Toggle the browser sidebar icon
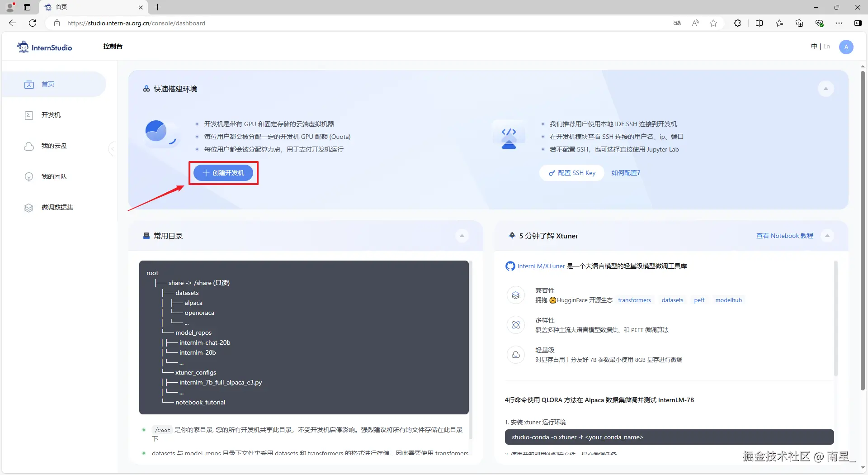868x475 pixels. pyautogui.click(x=858, y=23)
